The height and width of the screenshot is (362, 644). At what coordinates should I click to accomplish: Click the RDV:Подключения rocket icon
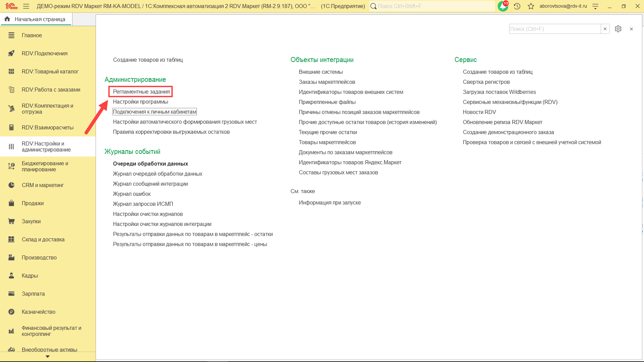point(11,53)
